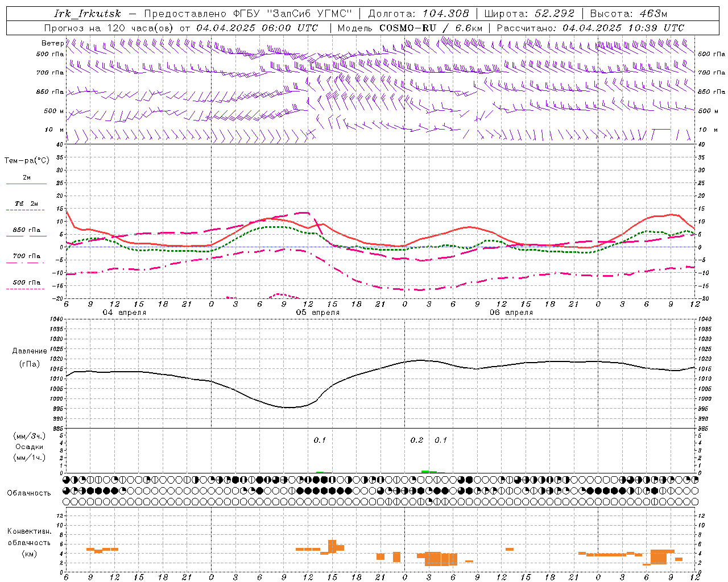Click the green dashed Td legend line
728x582 pixels.
pyautogui.click(x=25, y=210)
